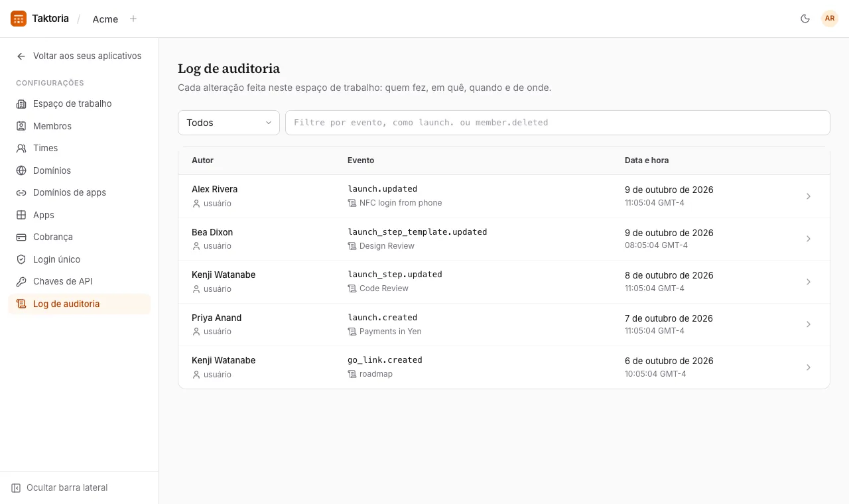Image resolution: width=849 pixels, height=504 pixels.
Task: Click the roadmap target text
Action: pos(376,374)
